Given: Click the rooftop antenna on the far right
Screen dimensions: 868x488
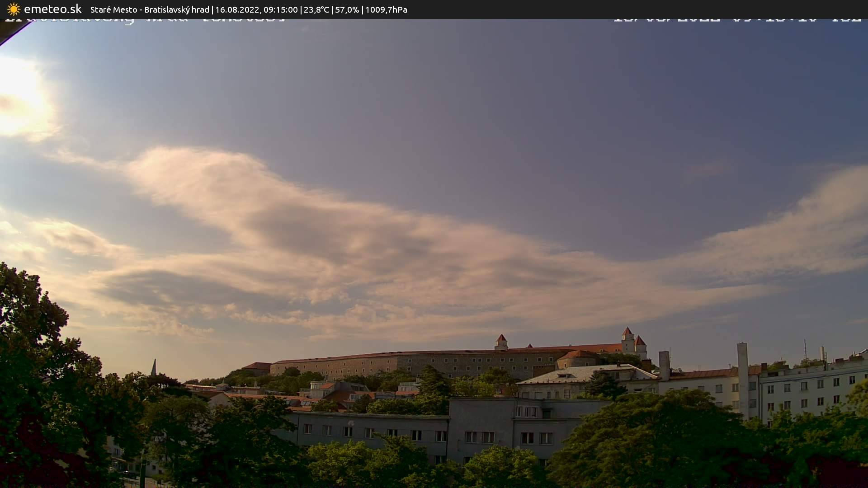Looking at the screenshot, I should [x=805, y=350].
